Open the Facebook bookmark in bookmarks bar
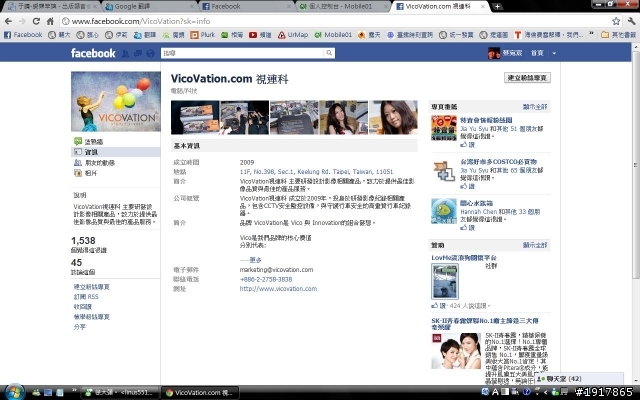Screen dimensions: 640x400 coord(23,35)
